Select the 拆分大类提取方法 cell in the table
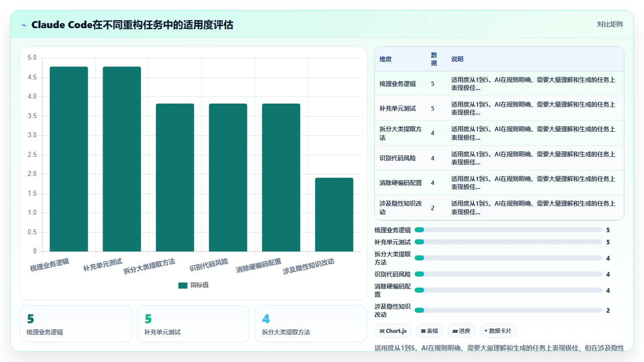Viewport: 644px width, 362px height. point(400,133)
